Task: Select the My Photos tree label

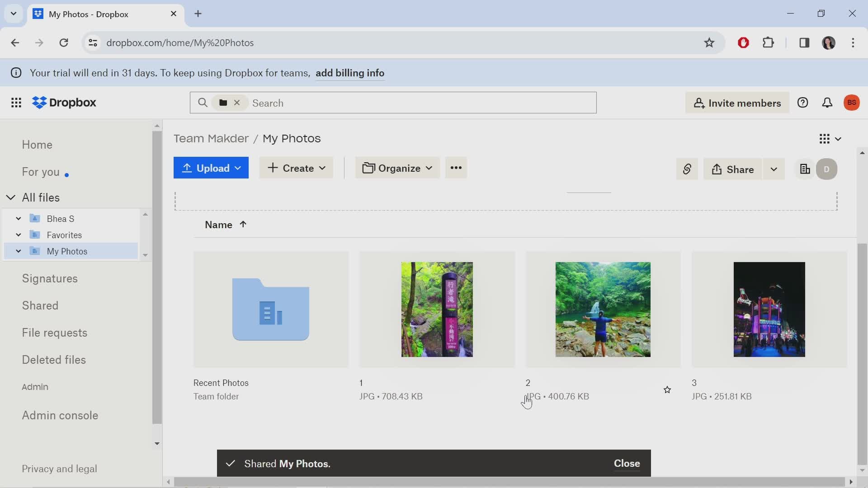Action: point(67,251)
